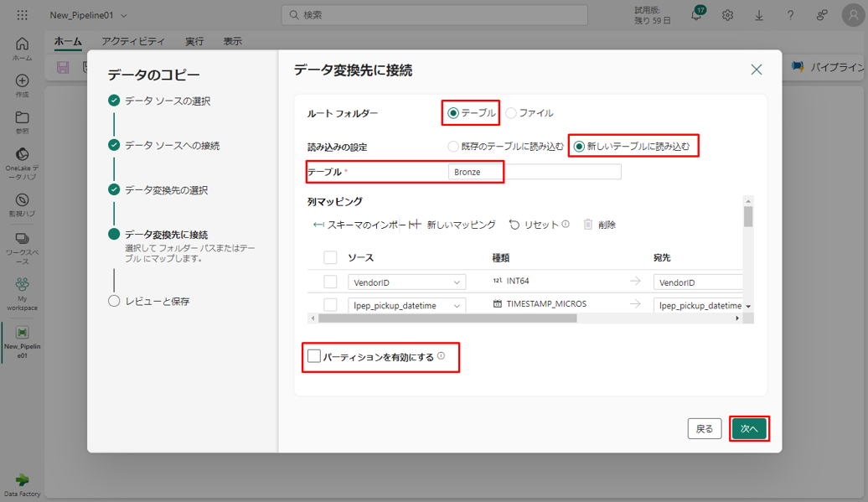Open the notifications bell icon
Image resolution: width=868 pixels, height=502 pixels.
click(695, 15)
